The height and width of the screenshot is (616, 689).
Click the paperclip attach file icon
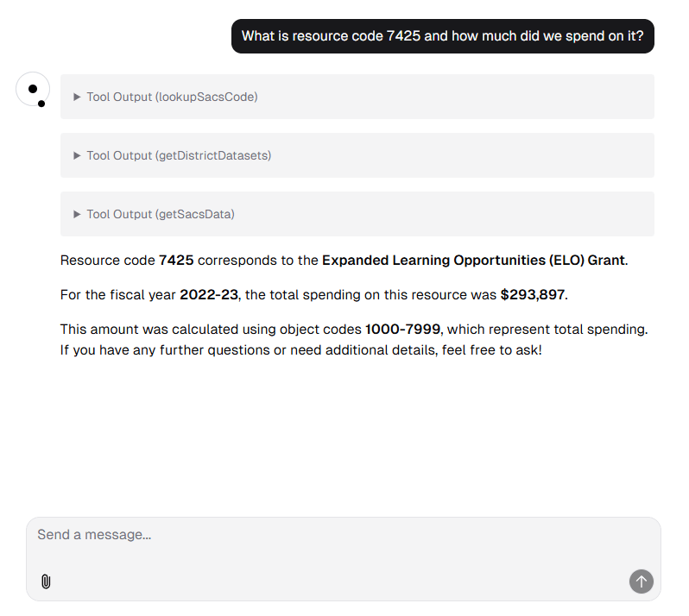pos(46,581)
